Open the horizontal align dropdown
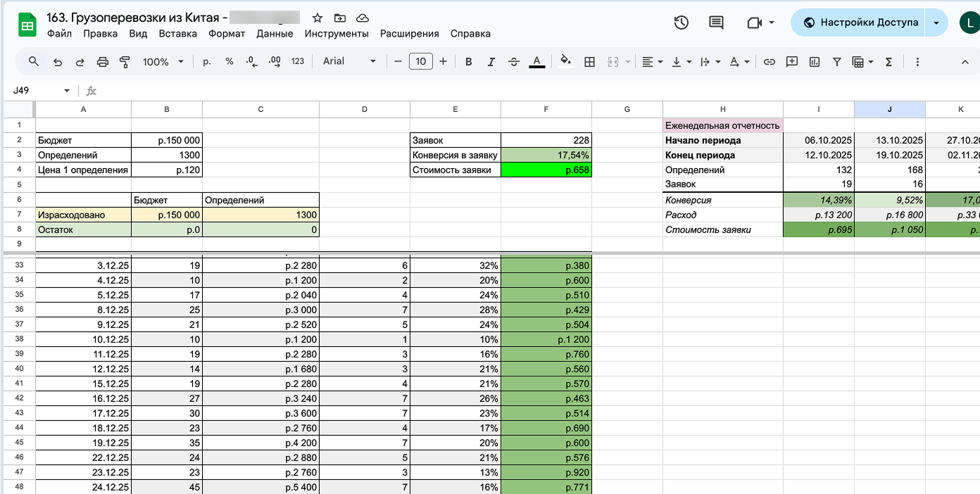This screenshot has height=494, width=980. coord(653,62)
